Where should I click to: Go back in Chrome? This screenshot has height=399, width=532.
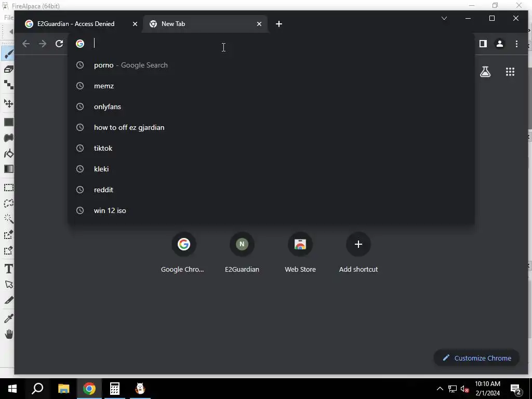point(26,44)
